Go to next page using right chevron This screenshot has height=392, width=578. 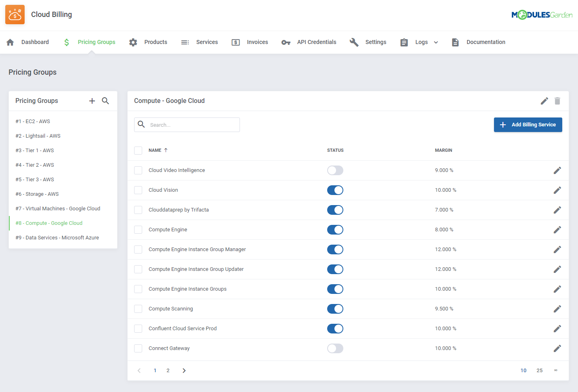coord(184,371)
